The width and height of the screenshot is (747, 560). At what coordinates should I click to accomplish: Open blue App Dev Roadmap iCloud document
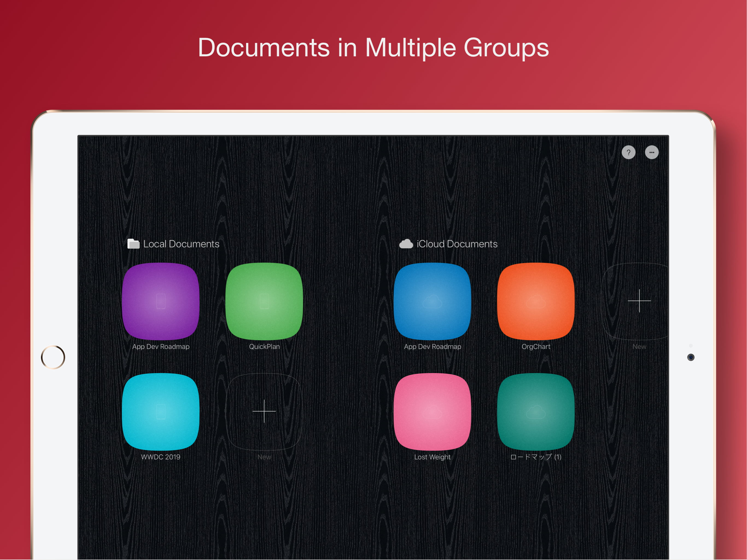pyautogui.click(x=432, y=301)
